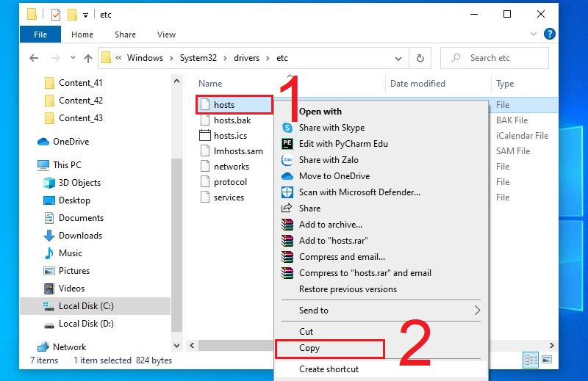The width and height of the screenshot is (588, 381).
Task: Click WinRAR icon beside Compress and email
Action: [x=287, y=257]
